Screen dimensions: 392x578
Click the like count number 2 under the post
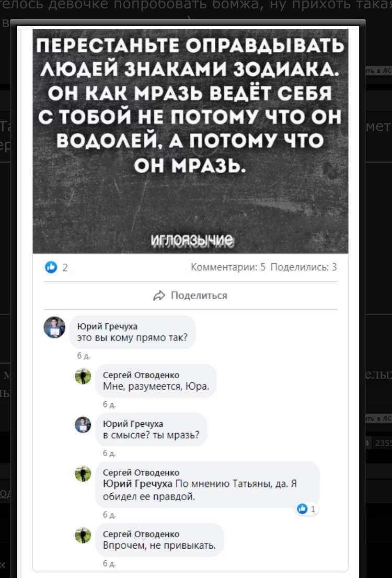click(64, 268)
